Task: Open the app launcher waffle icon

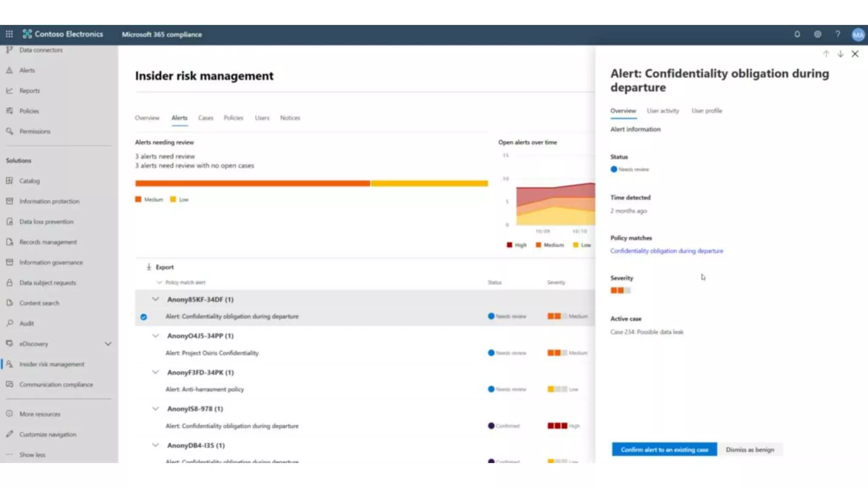Action: [9, 34]
